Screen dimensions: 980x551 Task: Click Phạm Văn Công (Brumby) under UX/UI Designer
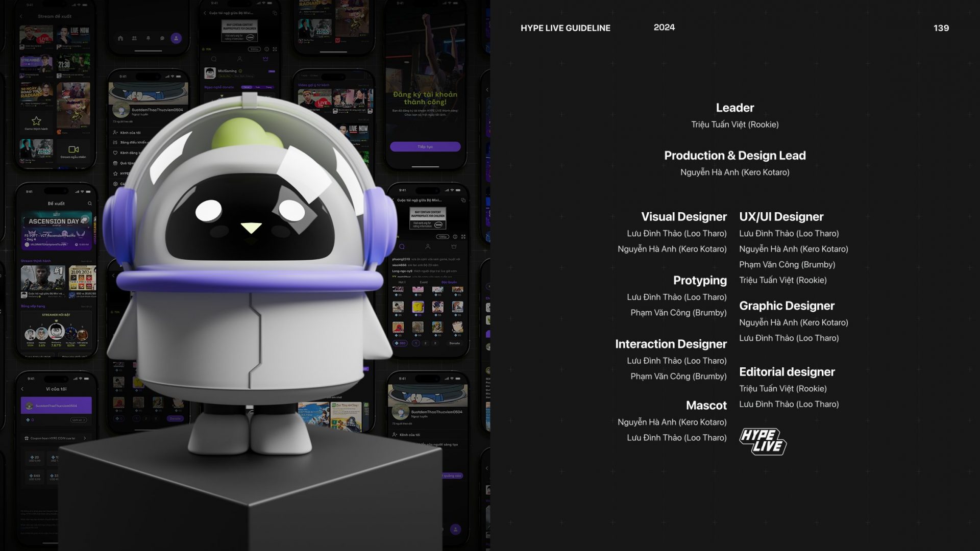pyautogui.click(x=787, y=265)
